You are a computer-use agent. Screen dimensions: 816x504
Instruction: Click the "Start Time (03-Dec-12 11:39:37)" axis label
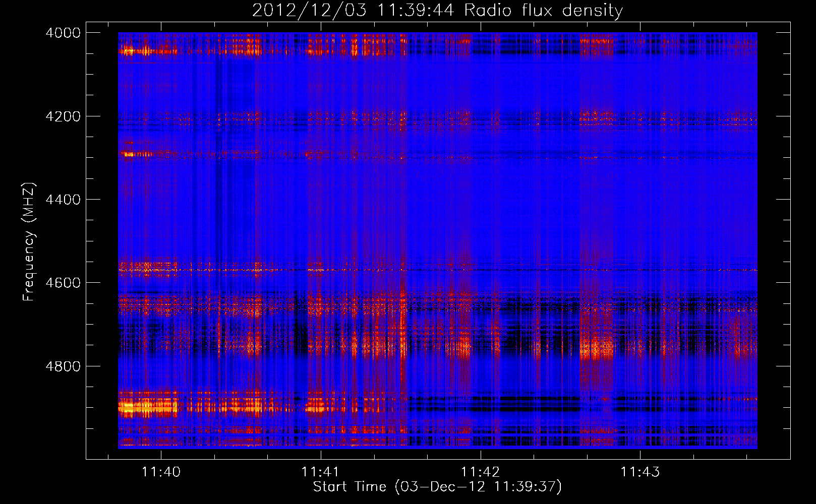click(437, 487)
